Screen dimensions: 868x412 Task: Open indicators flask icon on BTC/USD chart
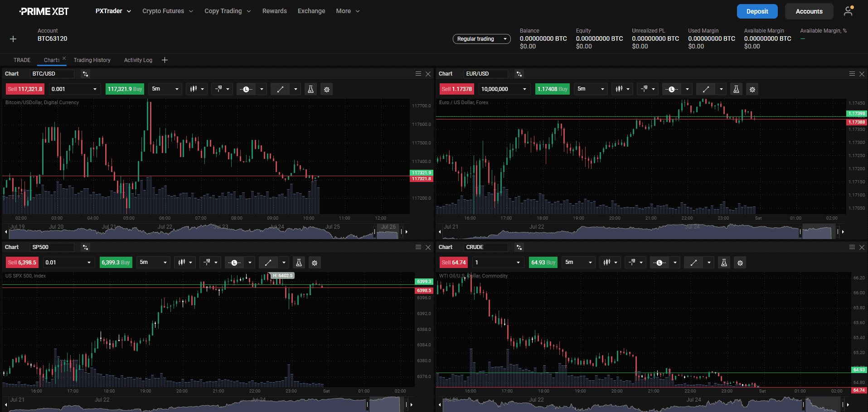click(x=310, y=89)
